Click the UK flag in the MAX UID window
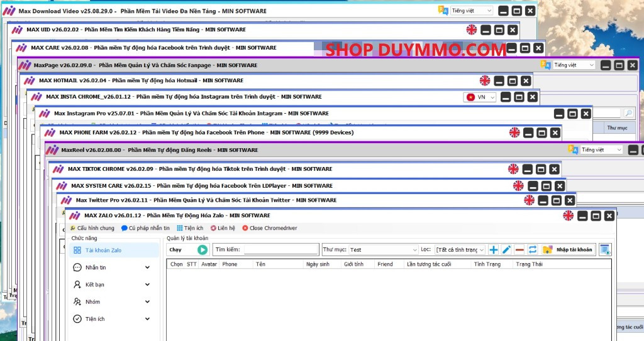Screen dimensions: 644x341 pyautogui.click(x=472, y=30)
